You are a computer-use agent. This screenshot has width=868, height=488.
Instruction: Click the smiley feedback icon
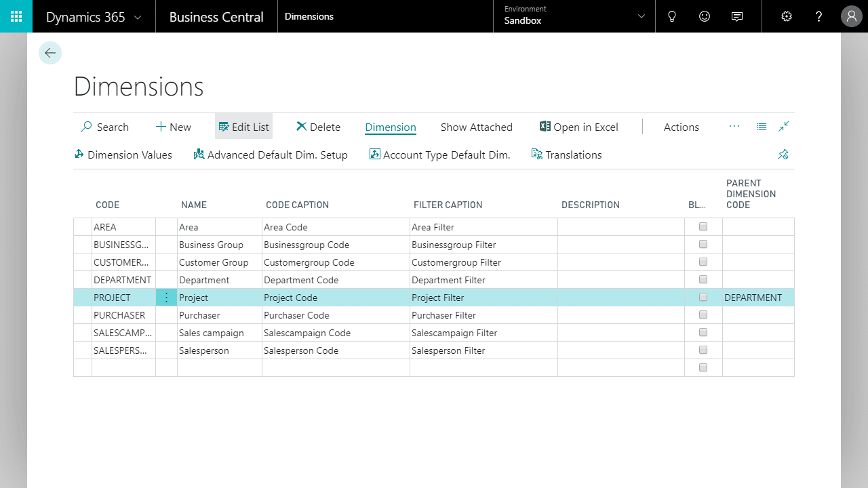[705, 16]
